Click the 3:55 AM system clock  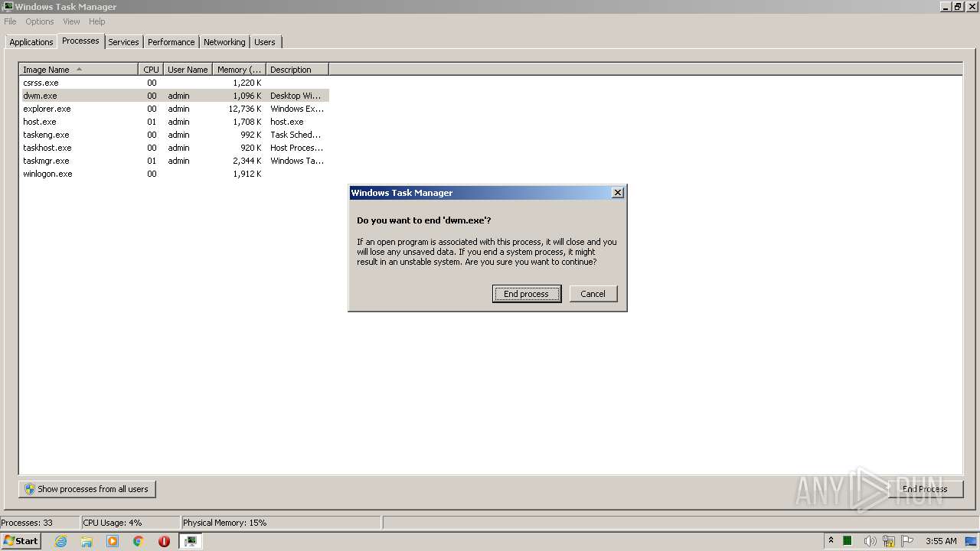pyautogui.click(x=941, y=541)
